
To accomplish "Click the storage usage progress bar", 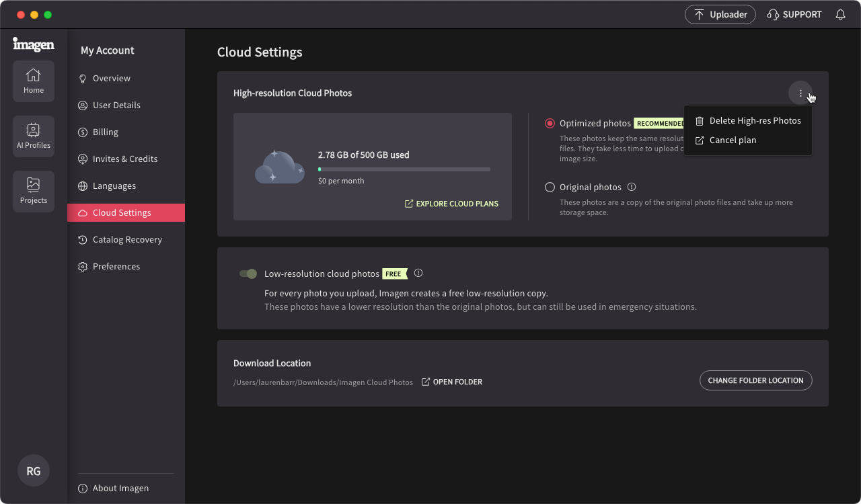I will [404, 169].
